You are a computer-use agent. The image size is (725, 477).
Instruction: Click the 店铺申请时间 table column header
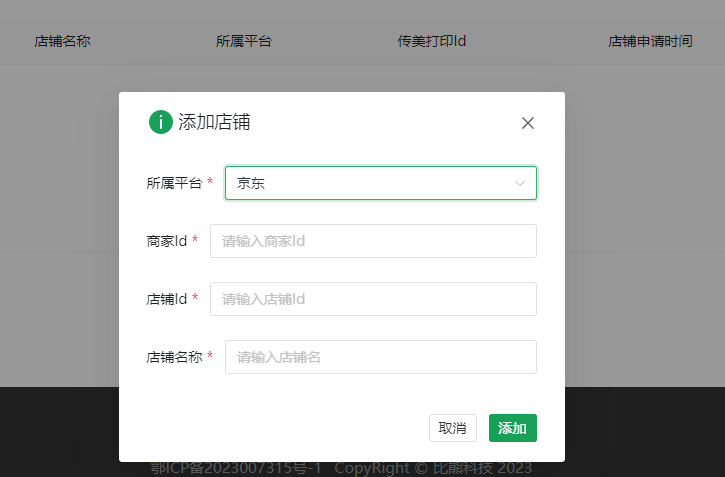(650, 41)
